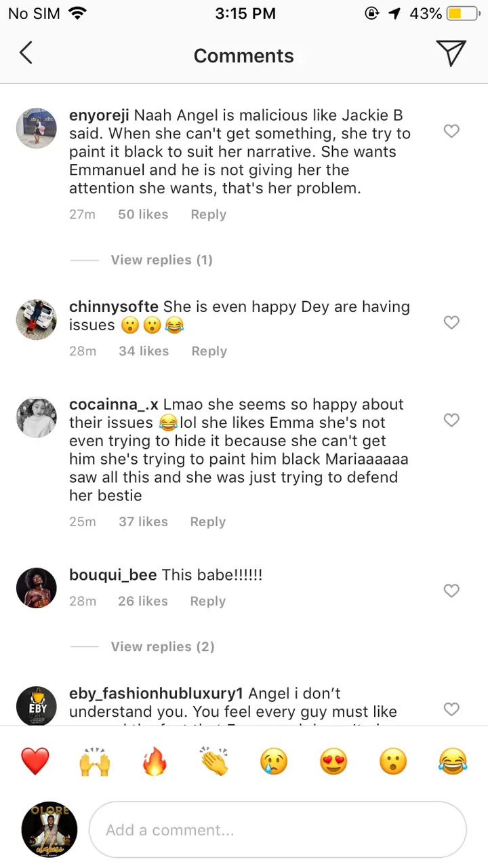Tap the clapping hands emoji reaction
The height and width of the screenshot is (868, 488).
(214, 762)
